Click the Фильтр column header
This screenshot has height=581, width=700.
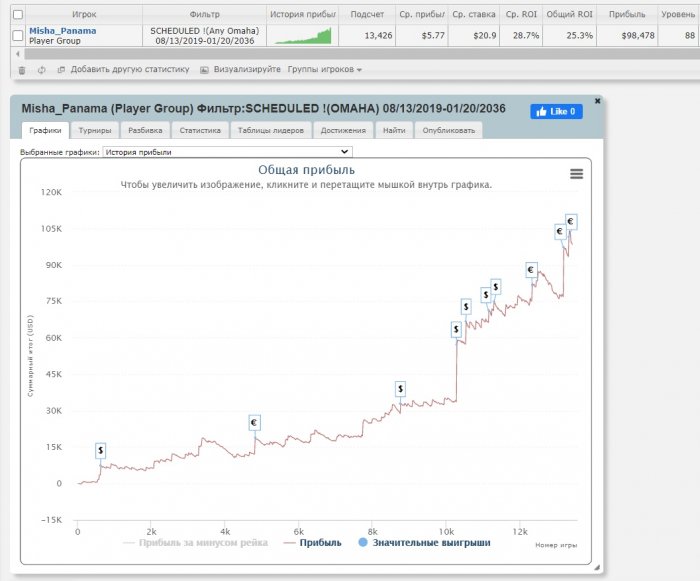(204, 14)
